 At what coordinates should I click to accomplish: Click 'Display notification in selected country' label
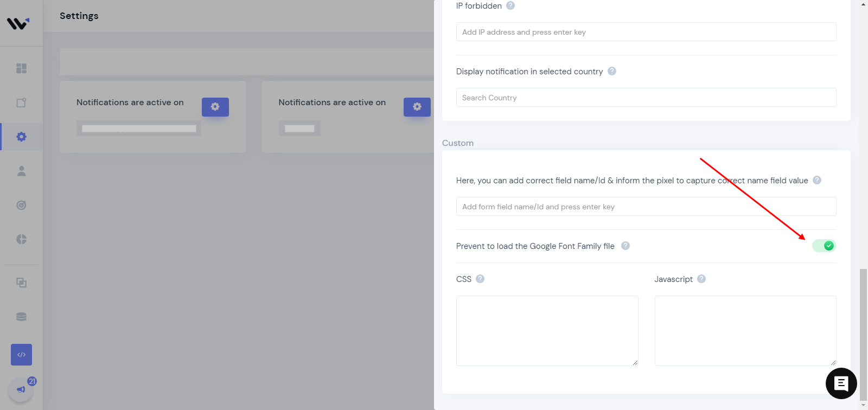529,72
